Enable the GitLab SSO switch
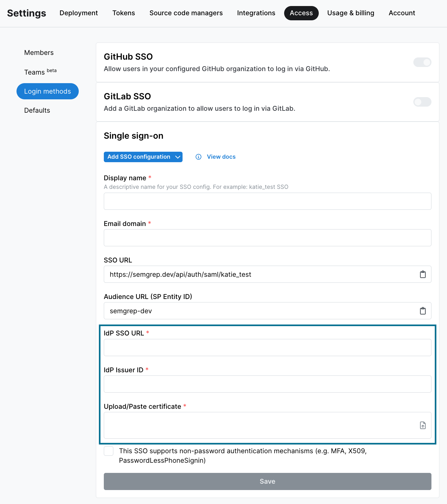Screen dimensions: 447x504 click(x=422, y=102)
